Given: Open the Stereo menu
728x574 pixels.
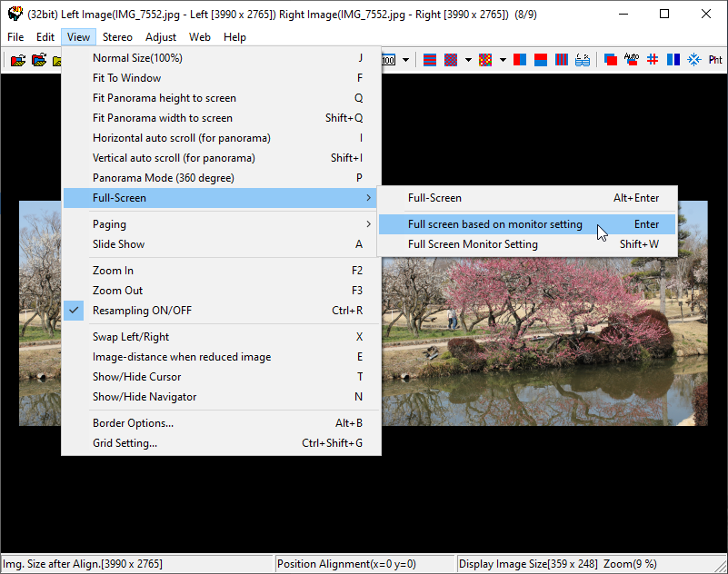Looking at the screenshot, I should pyautogui.click(x=117, y=37).
